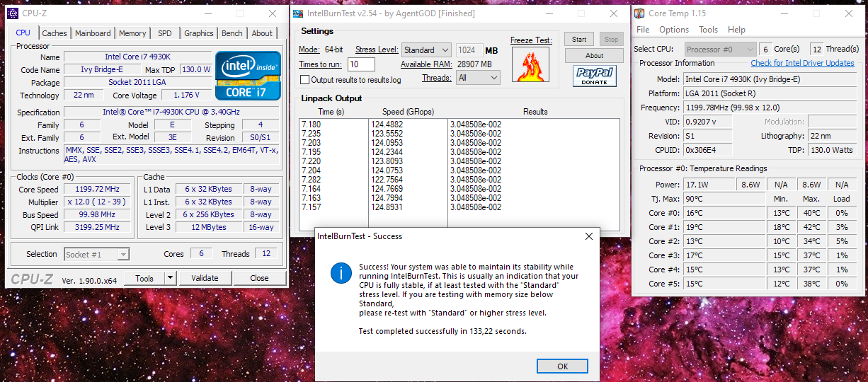Screen dimensions: 868x382
Task: Click the Available RAM value 28907 MB
Action: coord(474,64)
